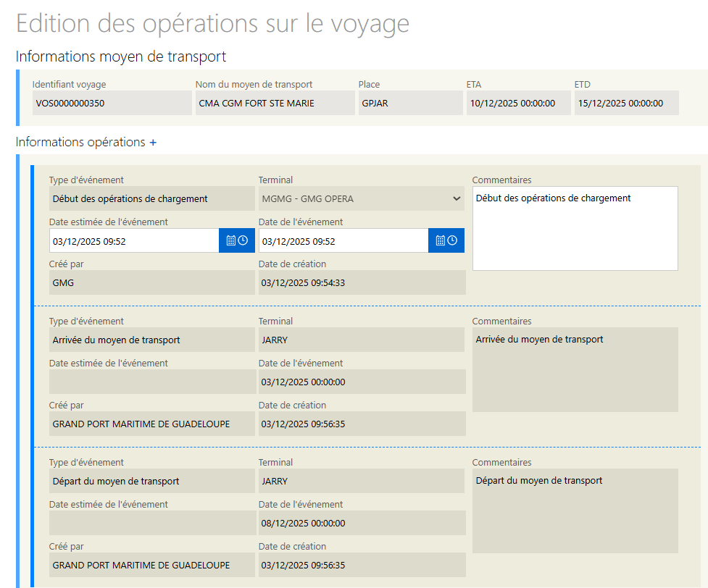Click the estimated date input showing 03/12/2025 09:52
Image resolution: width=708 pixels, height=588 pixels.
[134, 241]
